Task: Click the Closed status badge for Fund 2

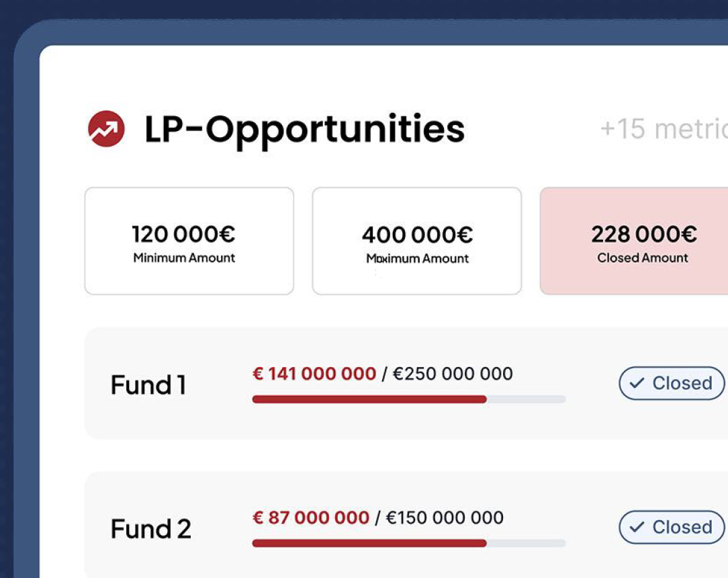Action: tap(671, 527)
